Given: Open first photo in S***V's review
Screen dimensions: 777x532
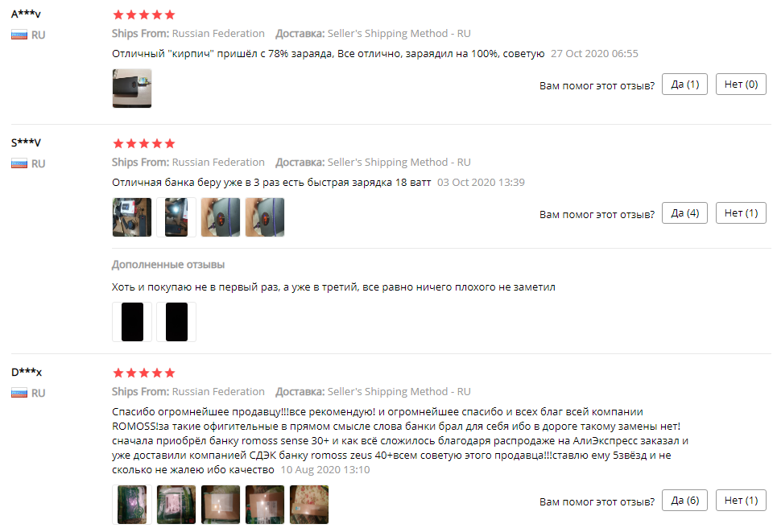Looking at the screenshot, I should coord(132,217).
